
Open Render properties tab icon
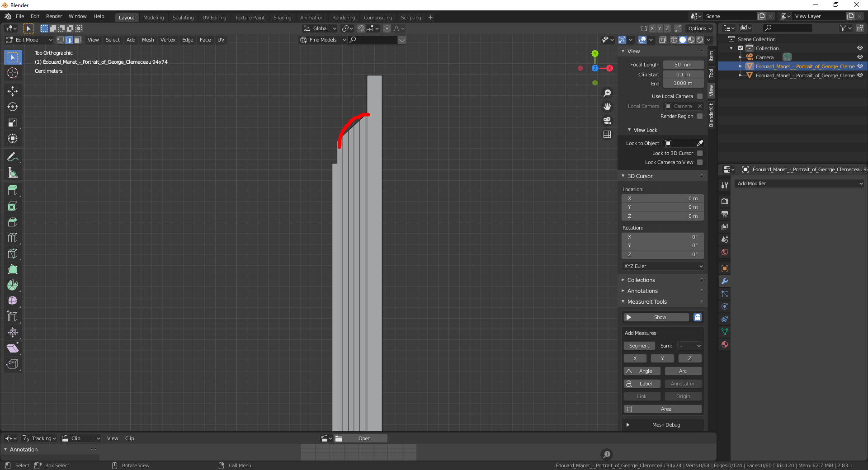[725, 201]
